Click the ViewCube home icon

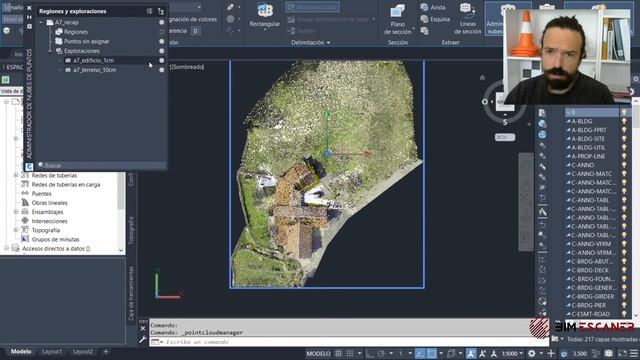coord(482,78)
